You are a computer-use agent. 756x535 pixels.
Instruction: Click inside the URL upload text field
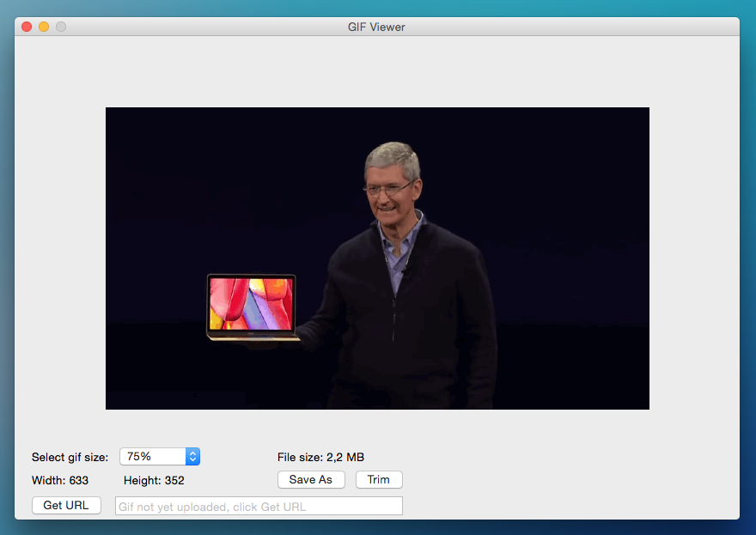pos(258,506)
